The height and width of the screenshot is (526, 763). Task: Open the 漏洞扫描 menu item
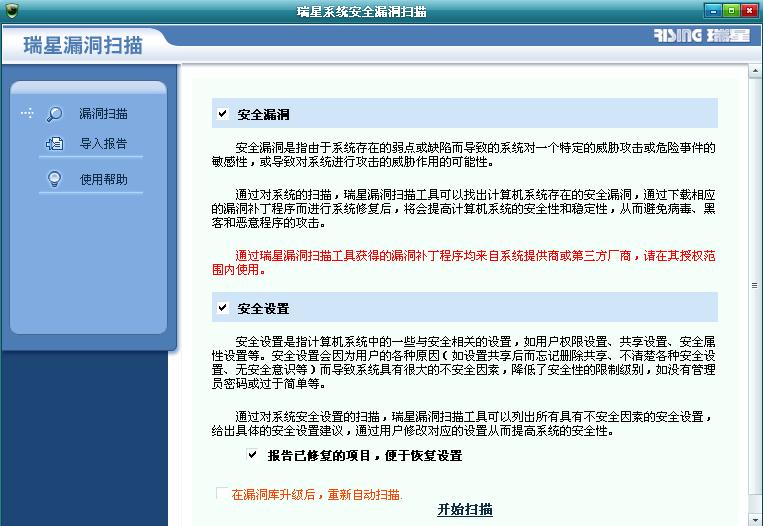tap(103, 114)
